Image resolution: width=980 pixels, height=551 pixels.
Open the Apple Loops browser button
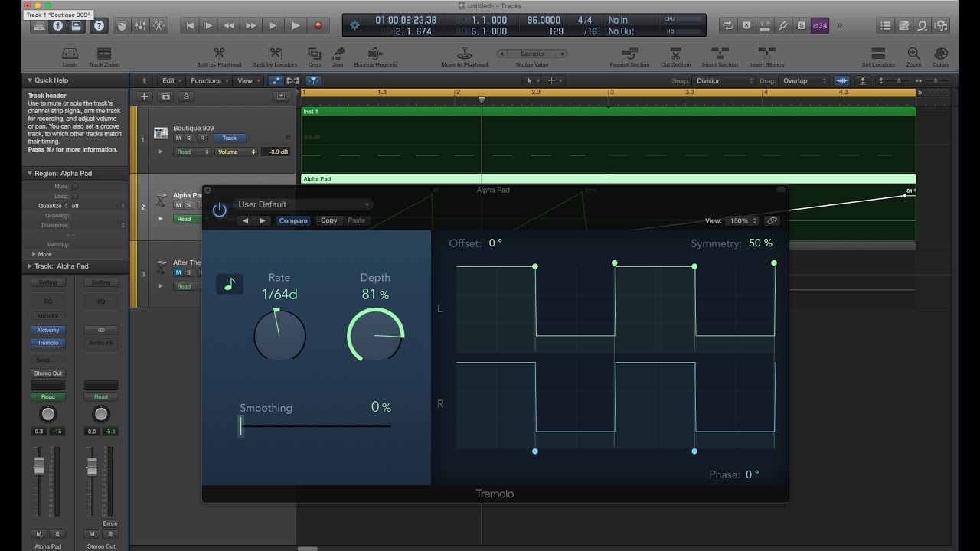(x=921, y=25)
